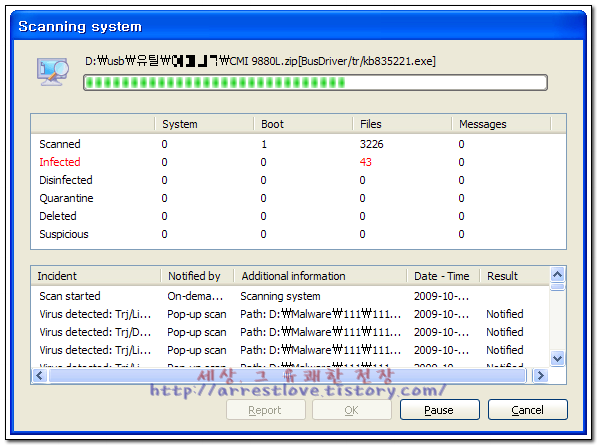Select the Scan started incident row
Viewport: 597px width, 445px height.
[290, 296]
